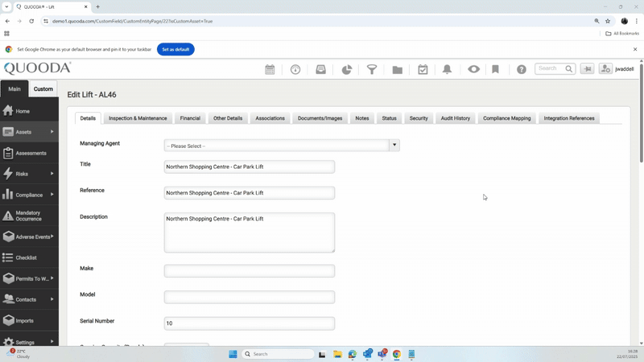Expand the Permits To W... sidebar submenu
644x362 pixels.
(52, 278)
